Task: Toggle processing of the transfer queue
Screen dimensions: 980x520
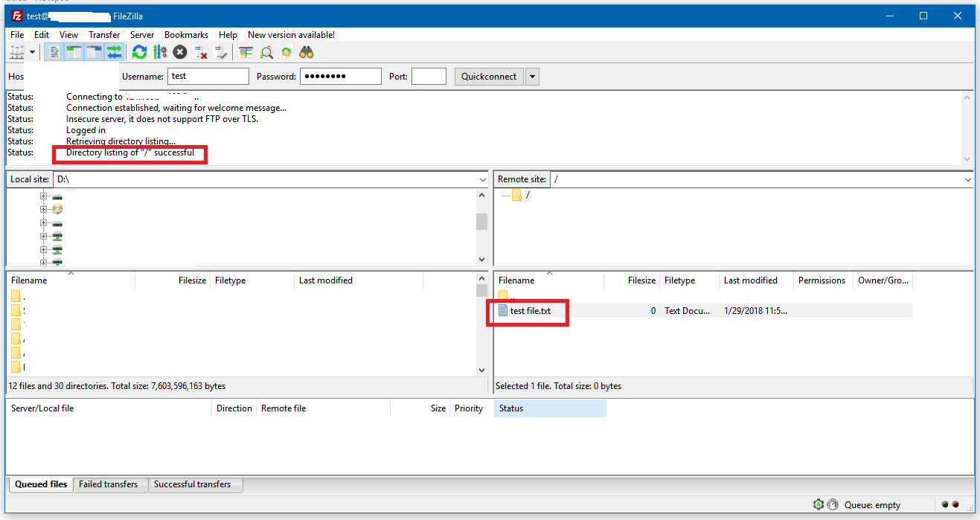Action: point(159,52)
